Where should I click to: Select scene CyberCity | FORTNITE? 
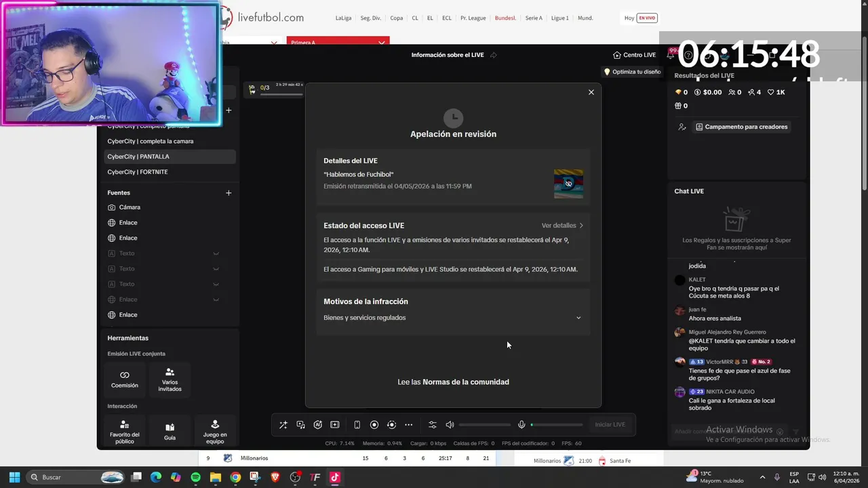pyautogui.click(x=170, y=172)
